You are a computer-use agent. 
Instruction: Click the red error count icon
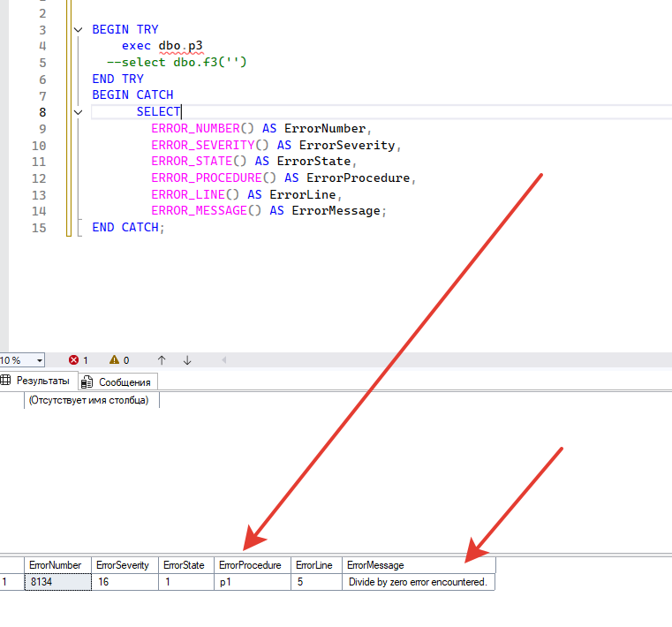coord(74,360)
